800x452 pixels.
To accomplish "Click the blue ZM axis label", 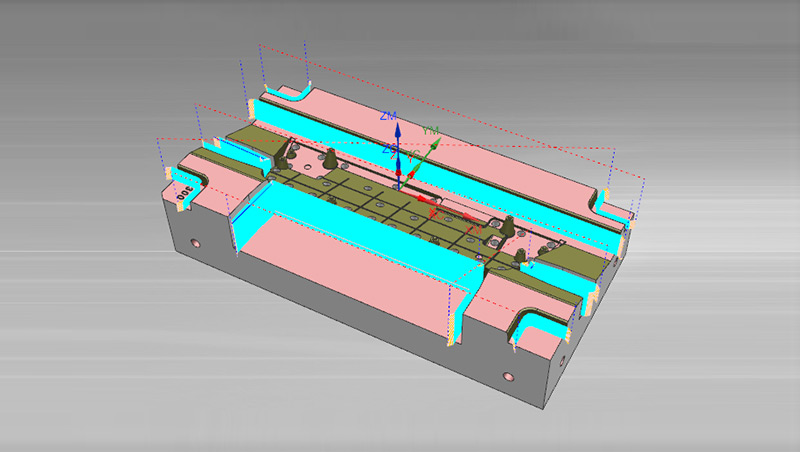I will coord(389,117).
